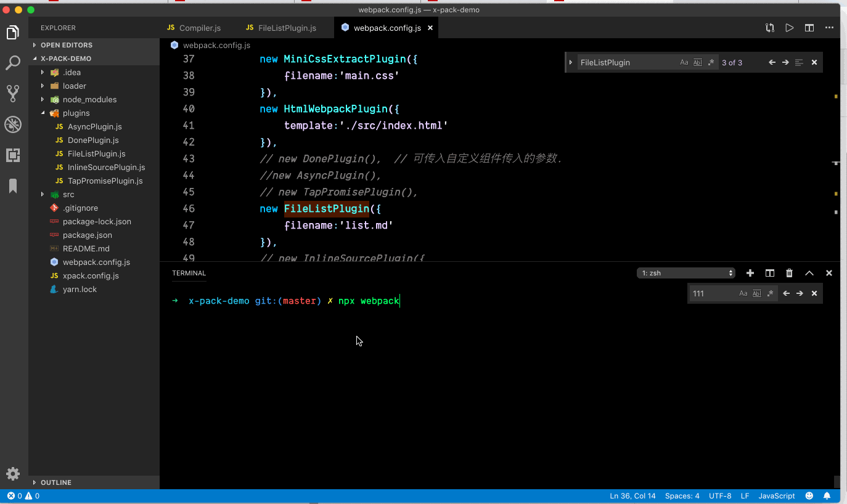Toggle Match Whole Word in editor find widget

(697, 62)
